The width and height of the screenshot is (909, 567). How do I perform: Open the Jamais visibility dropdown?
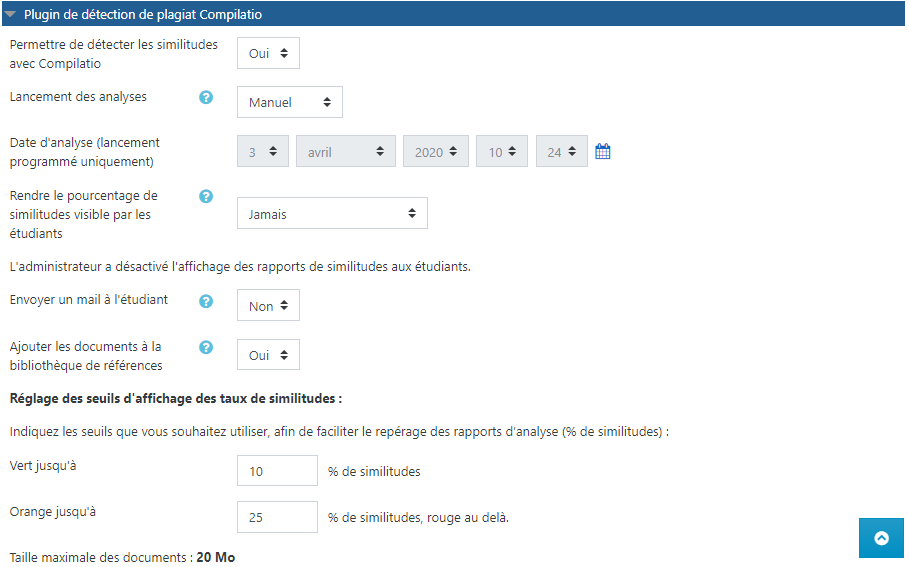(x=332, y=213)
